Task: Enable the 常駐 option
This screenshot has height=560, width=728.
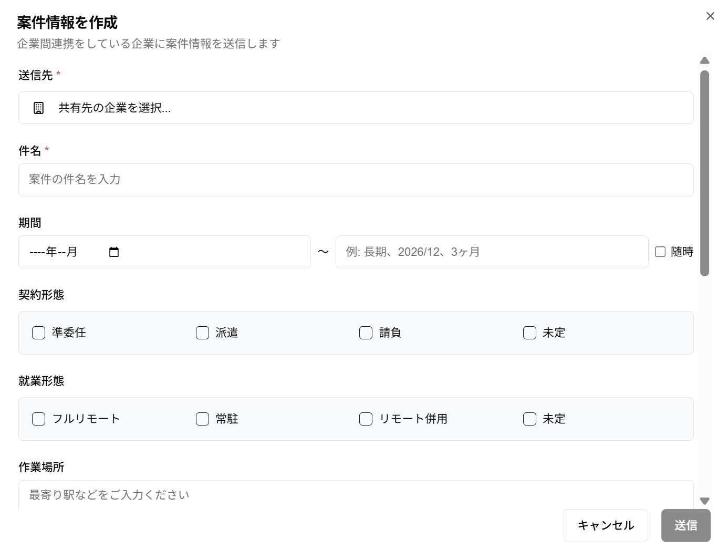Action: click(202, 419)
